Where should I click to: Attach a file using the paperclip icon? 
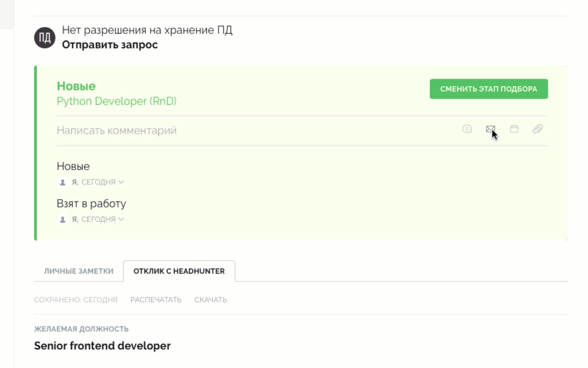[538, 129]
